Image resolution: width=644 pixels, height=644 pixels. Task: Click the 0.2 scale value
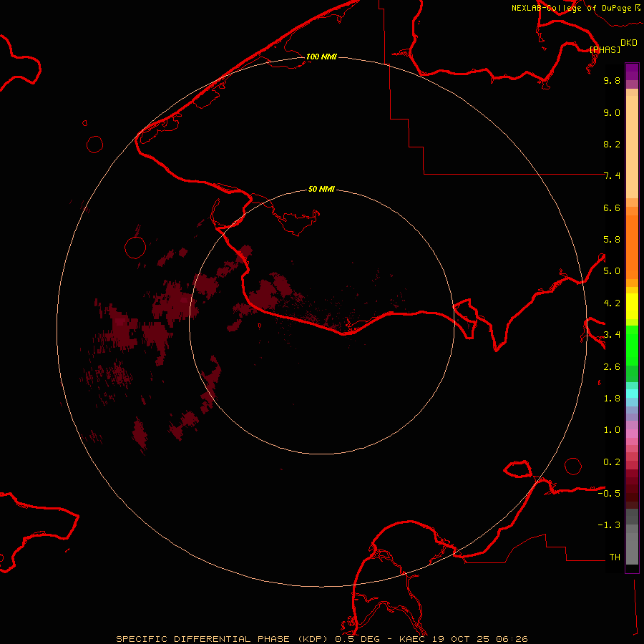[612, 462]
